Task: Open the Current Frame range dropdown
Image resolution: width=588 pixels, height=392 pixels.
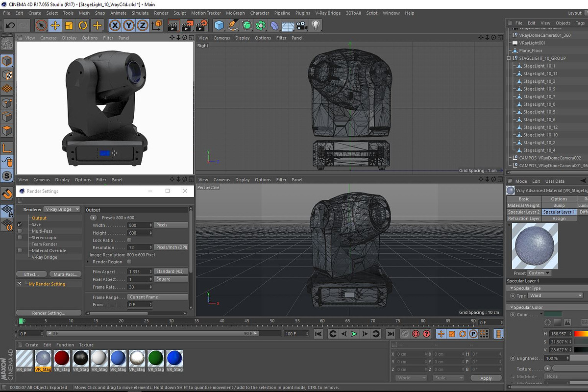Action: click(158, 297)
